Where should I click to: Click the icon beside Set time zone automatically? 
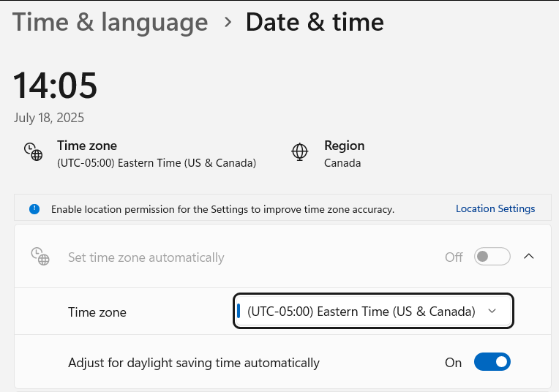pos(40,257)
